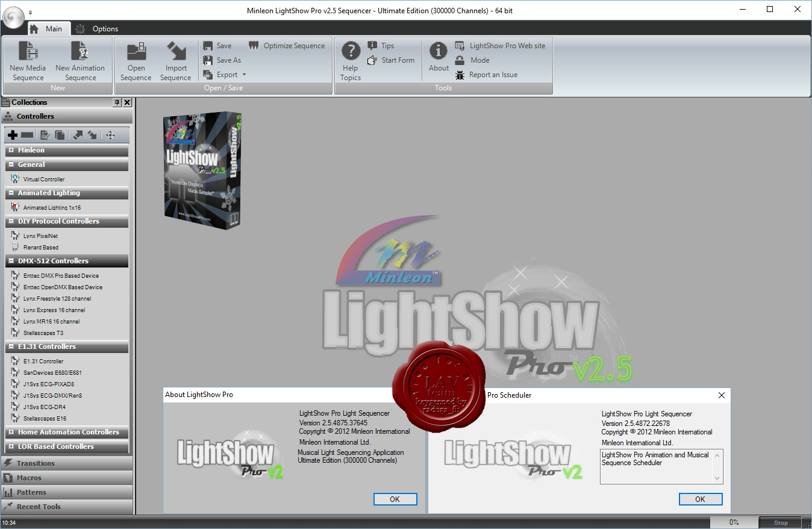Select Lynx PixelNet controller
The width and height of the screenshot is (812, 529).
click(x=40, y=236)
